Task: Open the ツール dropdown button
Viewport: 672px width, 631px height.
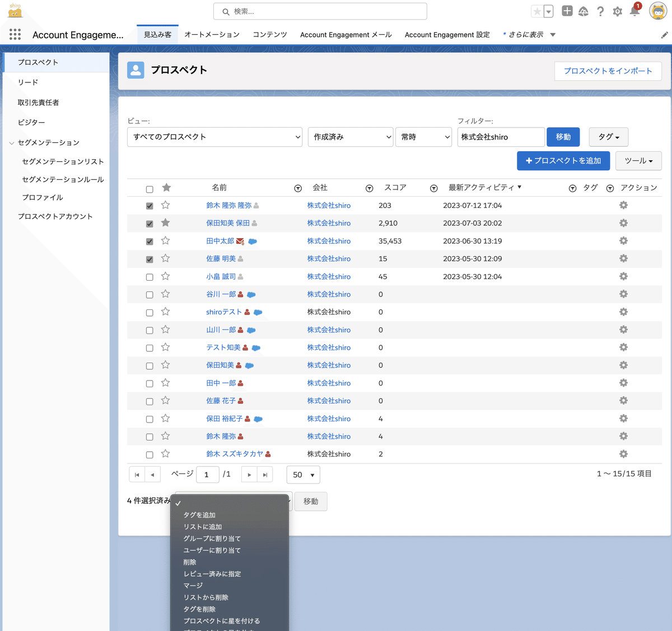Action: [x=638, y=161]
